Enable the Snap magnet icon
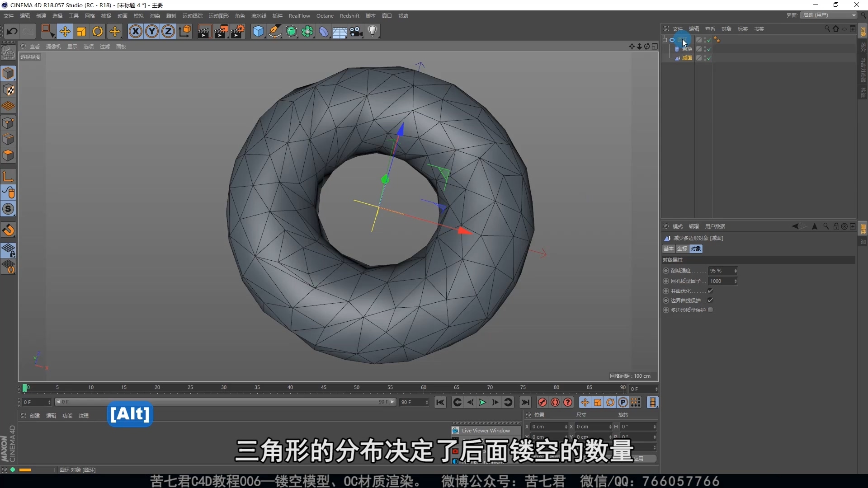 pyautogui.click(x=8, y=230)
